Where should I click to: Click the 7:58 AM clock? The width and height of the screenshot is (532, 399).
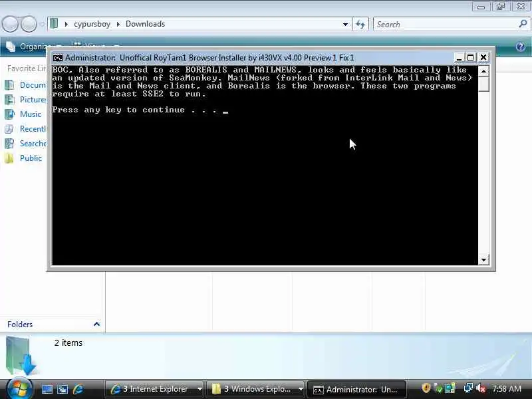(507, 389)
